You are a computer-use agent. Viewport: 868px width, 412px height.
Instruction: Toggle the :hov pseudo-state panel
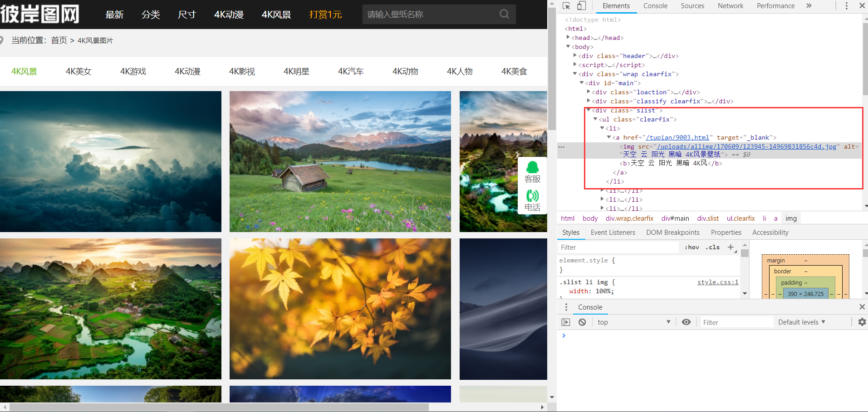pos(691,247)
